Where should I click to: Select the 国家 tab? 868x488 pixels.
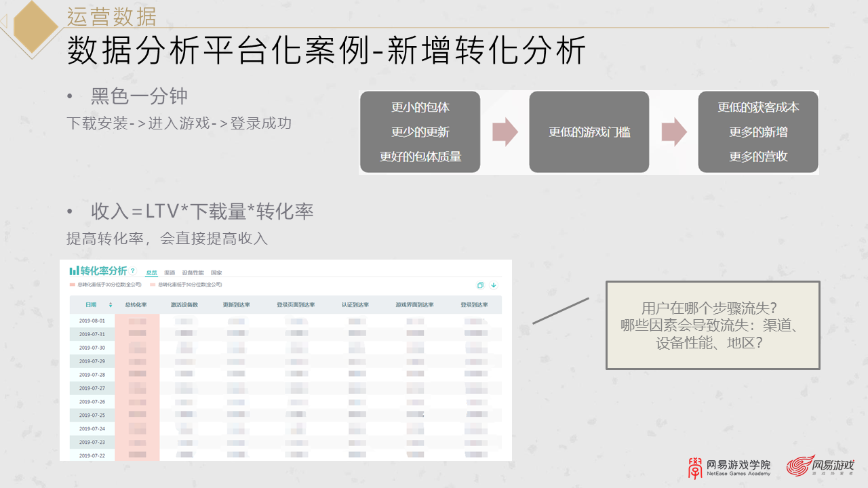216,272
